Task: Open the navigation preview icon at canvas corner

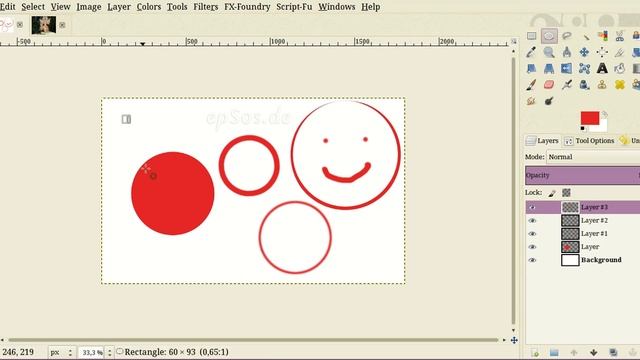Action: point(514,340)
